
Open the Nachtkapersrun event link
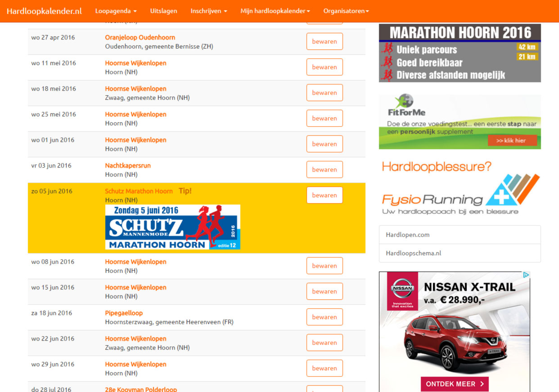128,165
